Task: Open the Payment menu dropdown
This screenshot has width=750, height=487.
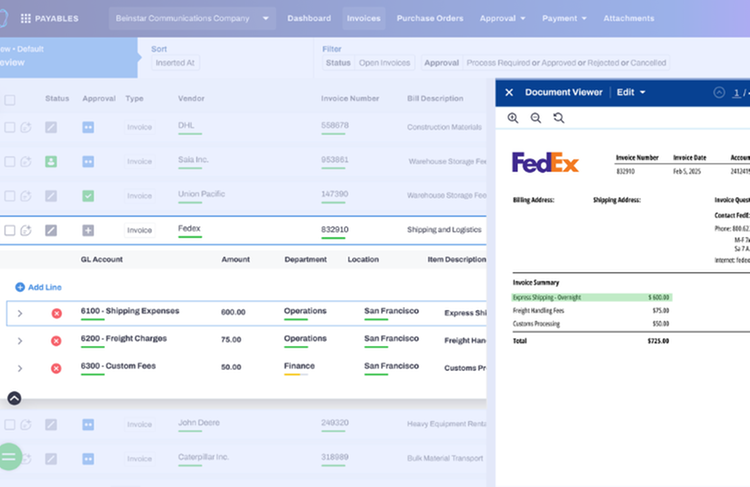Action: click(x=564, y=18)
